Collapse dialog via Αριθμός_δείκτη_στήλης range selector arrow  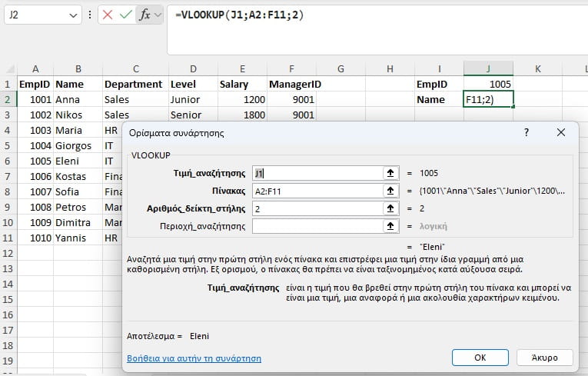pos(390,208)
